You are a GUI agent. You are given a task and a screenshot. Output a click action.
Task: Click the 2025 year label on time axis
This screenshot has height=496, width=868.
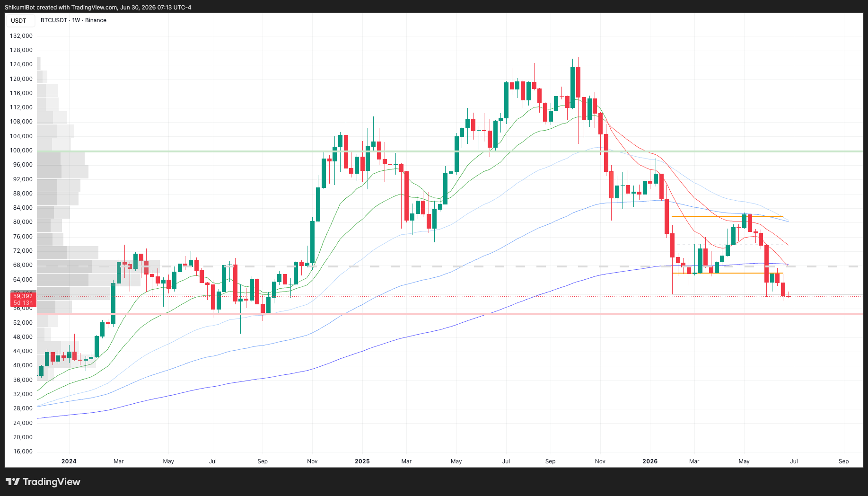click(362, 461)
